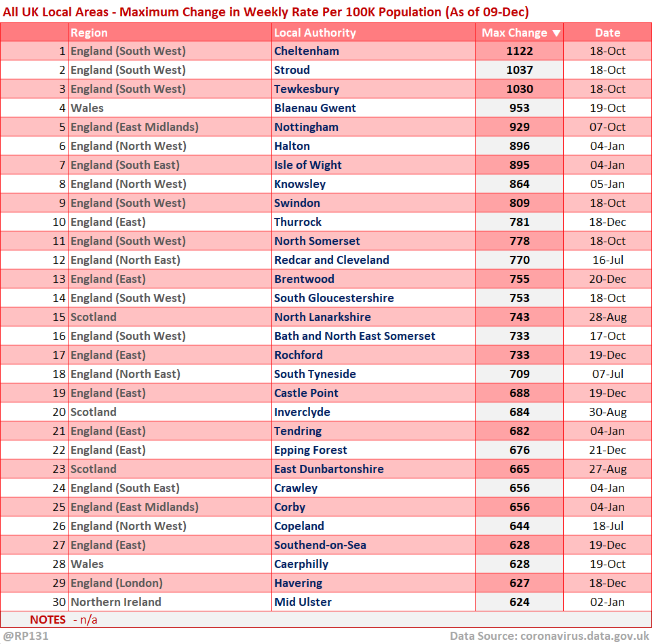
Task: Click the 18-Jul date in Copeland row
Action: pos(607,526)
